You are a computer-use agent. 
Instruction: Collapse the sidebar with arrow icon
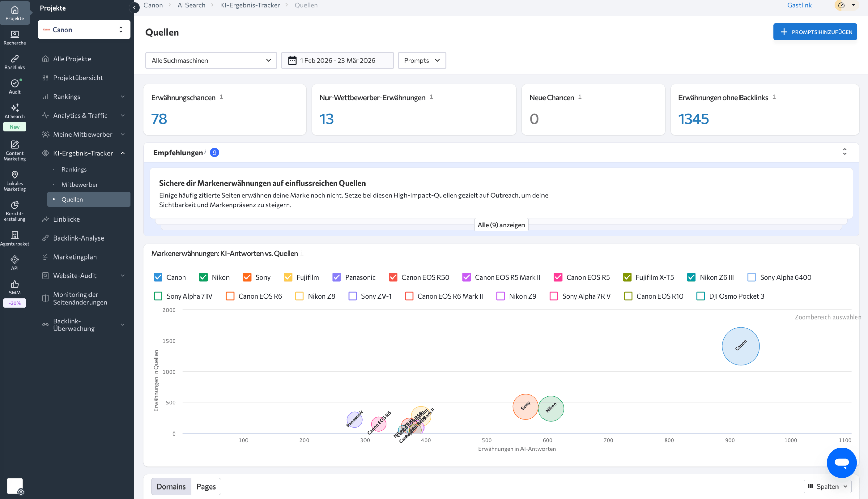coord(134,7)
